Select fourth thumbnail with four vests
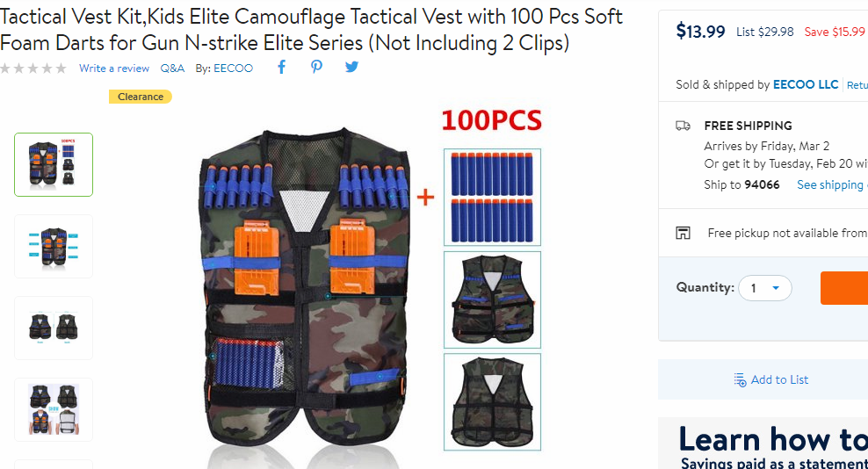 click(x=54, y=410)
